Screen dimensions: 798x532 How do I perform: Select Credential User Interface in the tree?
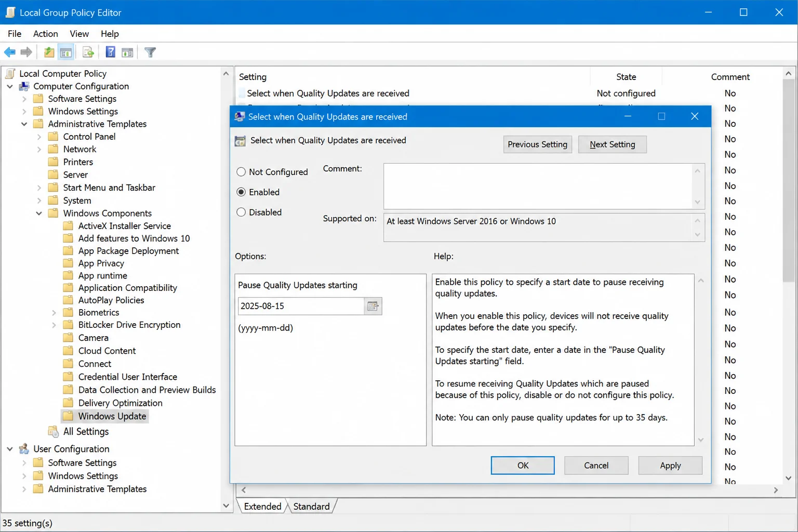pyautogui.click(x=128, y=377)
